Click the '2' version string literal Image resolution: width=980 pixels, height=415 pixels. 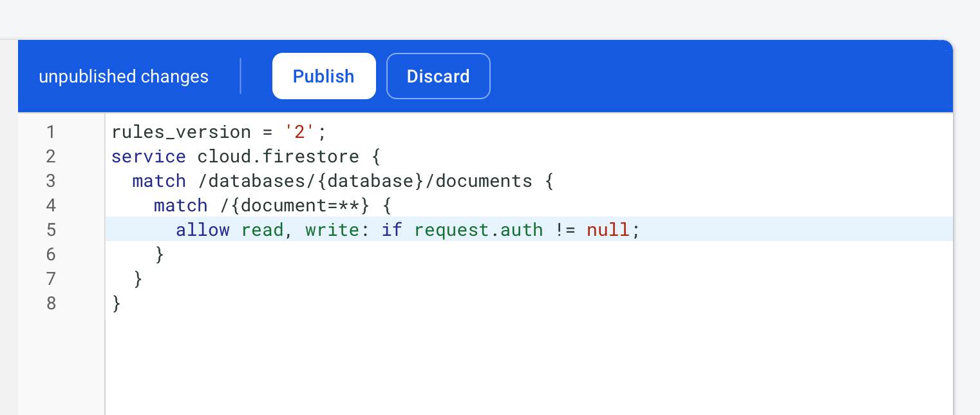pos(299,132)
